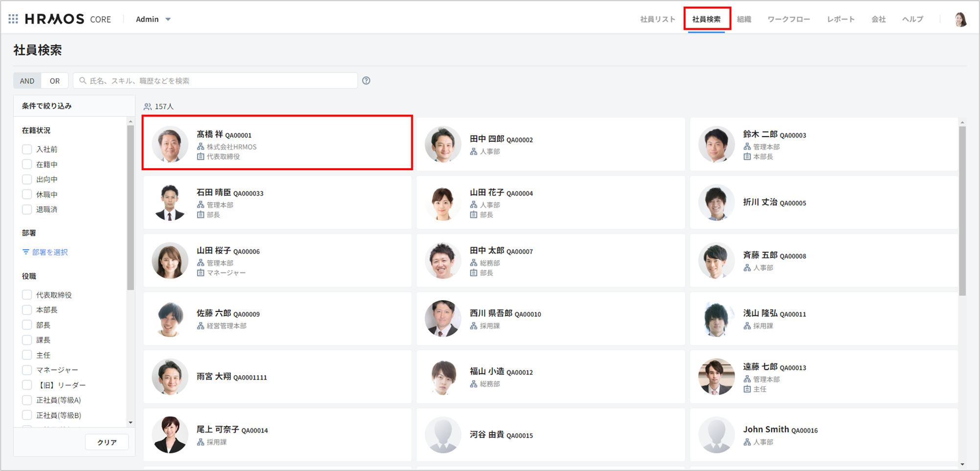Image resolution: width=980 pixels, height=471 pixels.
Task: Check the 在籍中 status checkbox
Action: pyautogui.click(x=27, y=164)
